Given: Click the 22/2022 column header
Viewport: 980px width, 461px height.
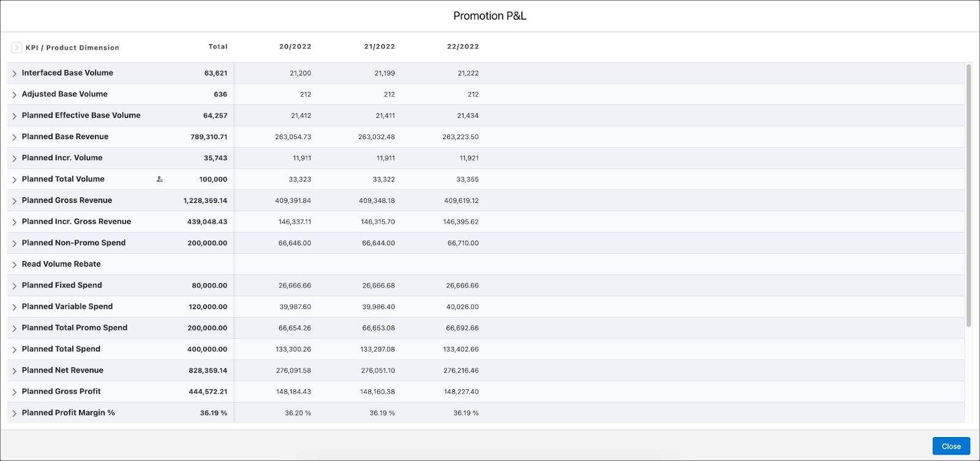Looking at the screenshot, I should click(x=463, y=47).
